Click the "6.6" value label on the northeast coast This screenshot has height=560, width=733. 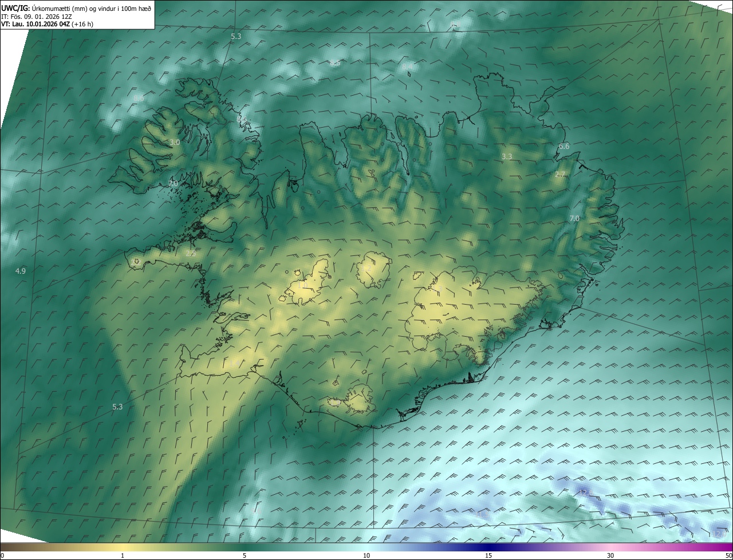(x=564, y=146)
